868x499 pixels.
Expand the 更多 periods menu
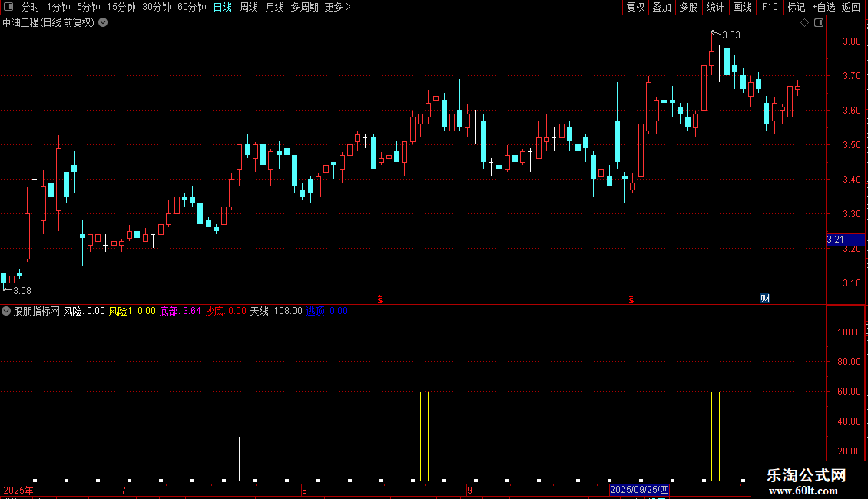(338, 7)
